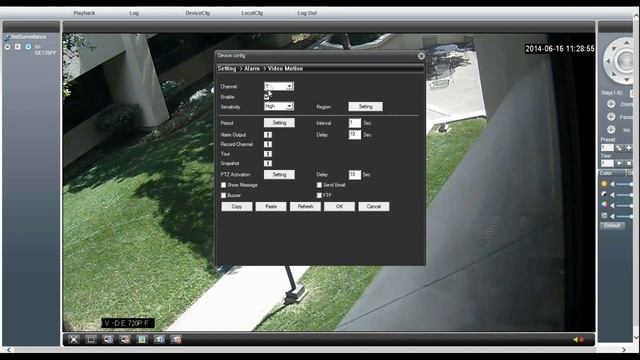The width and height of the screenshot is (640, 360).
Task: Stop the PTZ tour with stop icon
Action: click(629, 163)
